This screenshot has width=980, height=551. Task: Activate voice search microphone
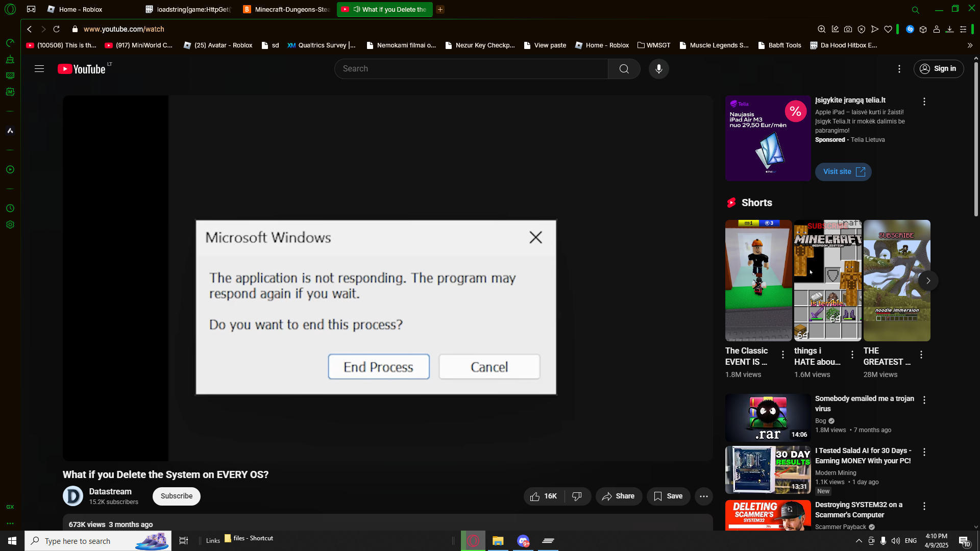(x=658, y=69)
